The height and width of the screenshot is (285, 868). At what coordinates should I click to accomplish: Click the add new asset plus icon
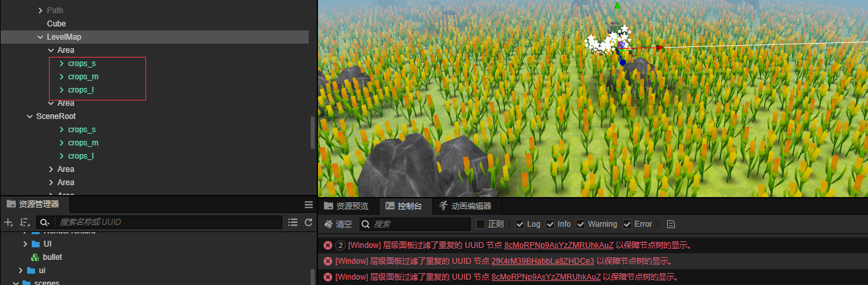pyautogui.click(x=9, y=222)
